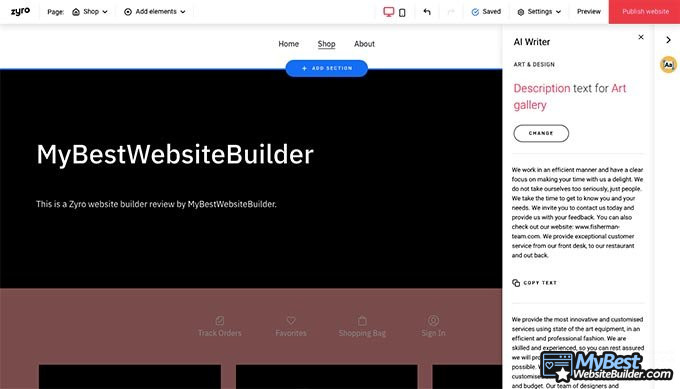This screenshot has height=389, width=680.
Task: Click the Saved status indicator
Action: point(486,12)
